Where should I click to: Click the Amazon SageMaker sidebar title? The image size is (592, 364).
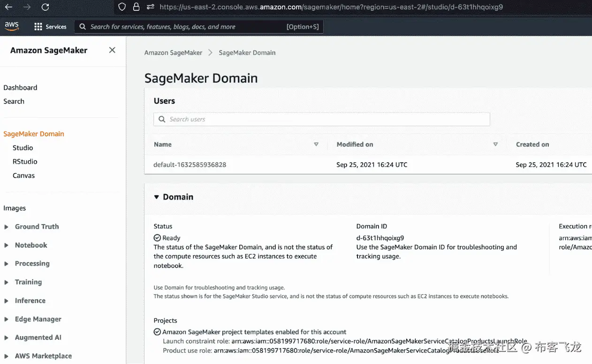[49, 50]
